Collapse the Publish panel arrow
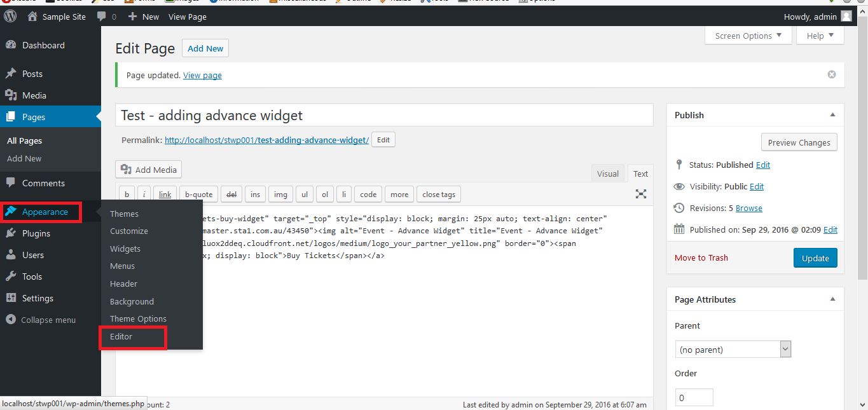This screenshot has width=868, height=410. (x=832, y=115)
